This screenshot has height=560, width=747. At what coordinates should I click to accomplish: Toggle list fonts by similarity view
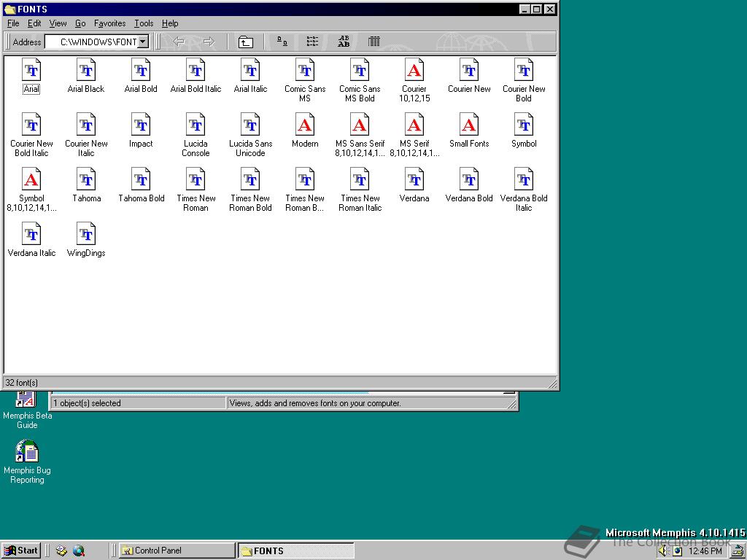(x=344, y=42)
